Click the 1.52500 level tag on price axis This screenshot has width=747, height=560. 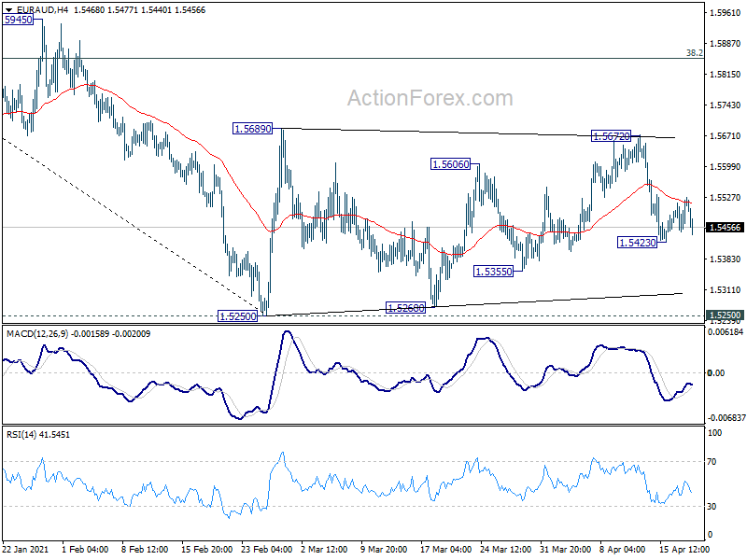[726, 315]
